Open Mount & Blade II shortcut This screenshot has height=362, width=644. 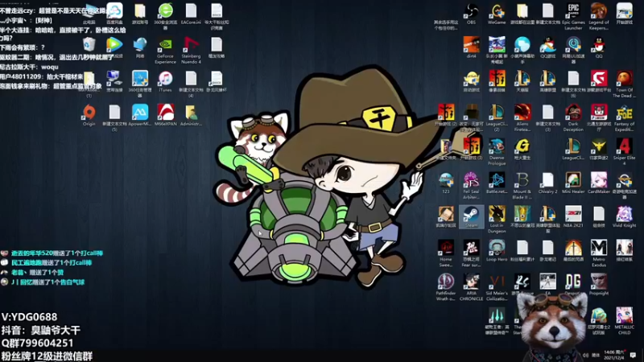click(x=522, y=186)
